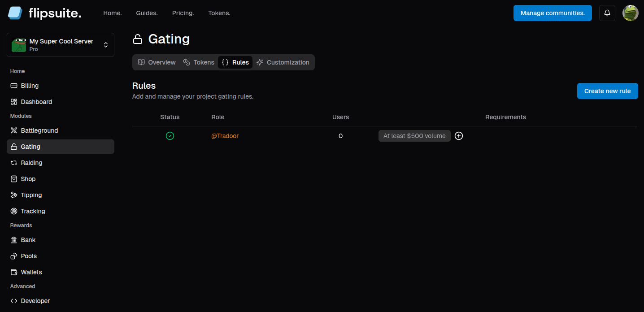Click the Battleground crossed swords icon
Screen dimensions: 644x312
pos(14,130)
